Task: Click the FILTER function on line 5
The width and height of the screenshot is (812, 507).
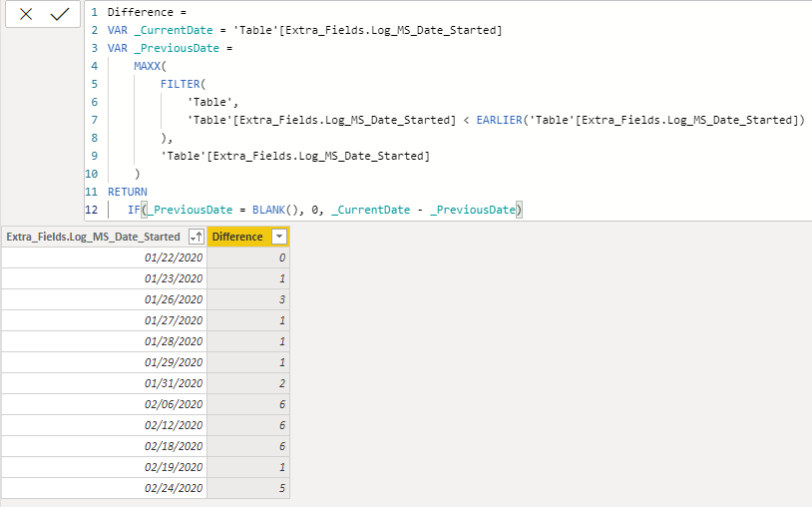Action: (180, 84)
